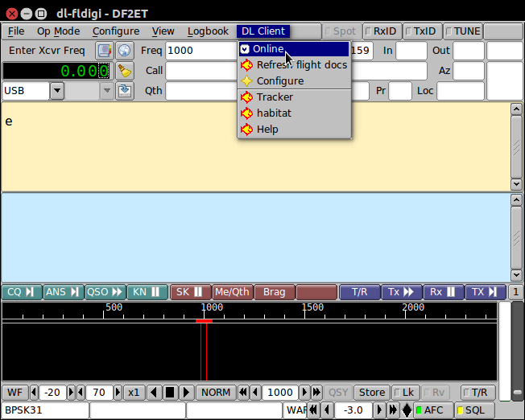Screen dimensions: 525x420
Task: Click the QSO macro button
Action: (x=105, y=292)
